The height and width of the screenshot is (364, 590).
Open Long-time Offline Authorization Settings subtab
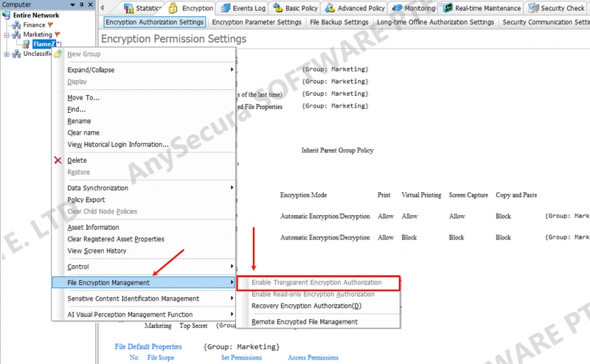tap(435, 22)
